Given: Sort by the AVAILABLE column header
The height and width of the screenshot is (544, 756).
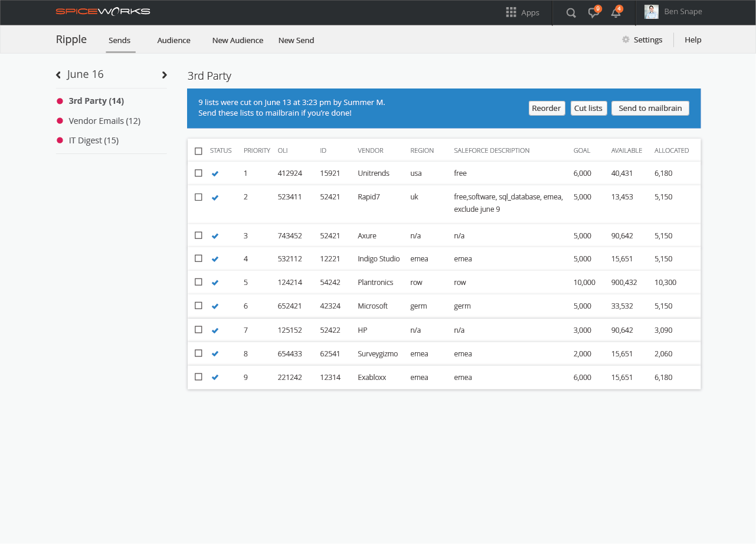Looking at the screenshot, I should [627, 150].
